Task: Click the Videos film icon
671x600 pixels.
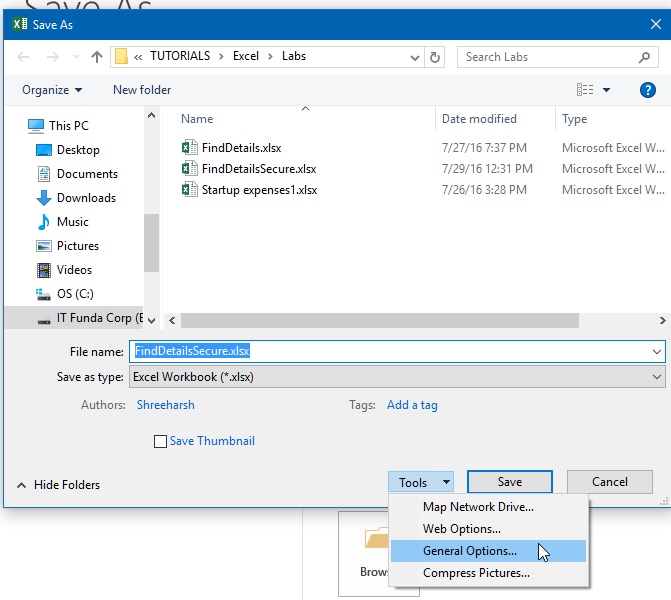Action: 44,270
